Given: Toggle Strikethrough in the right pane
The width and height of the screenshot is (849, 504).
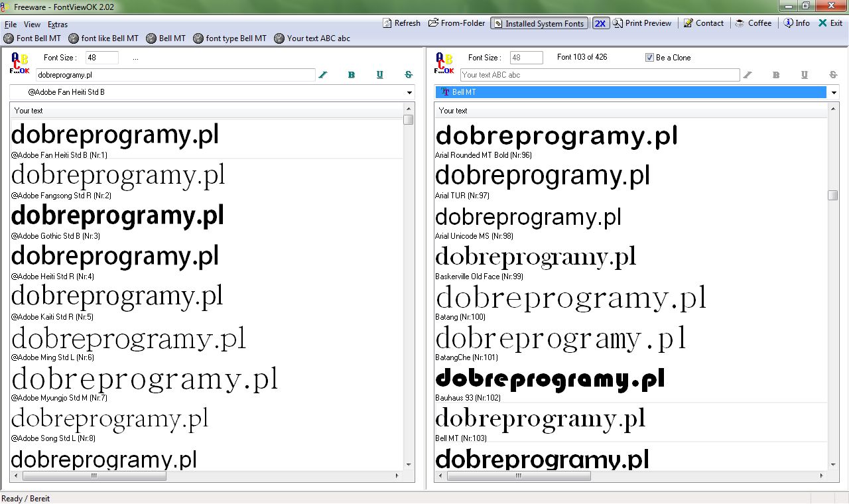Looking at the screenshot, I should point(833,75).
